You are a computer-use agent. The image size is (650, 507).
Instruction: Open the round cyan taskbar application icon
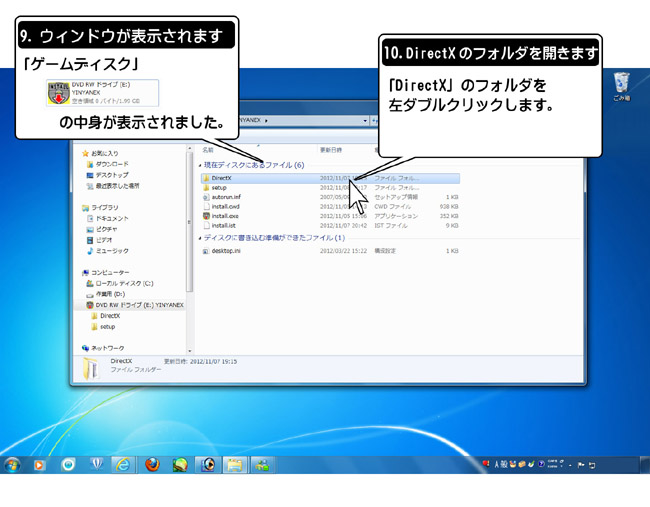(x=68, y=465)
